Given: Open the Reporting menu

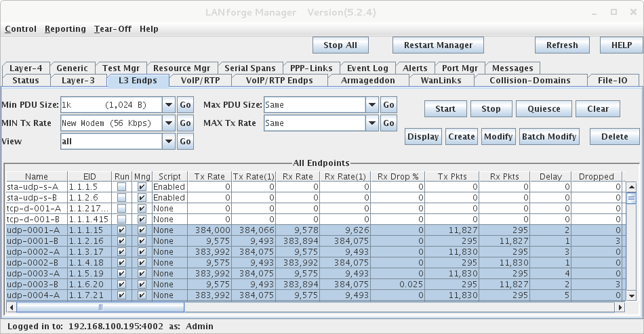Looking at the screenshot, I should coord(65,29).
